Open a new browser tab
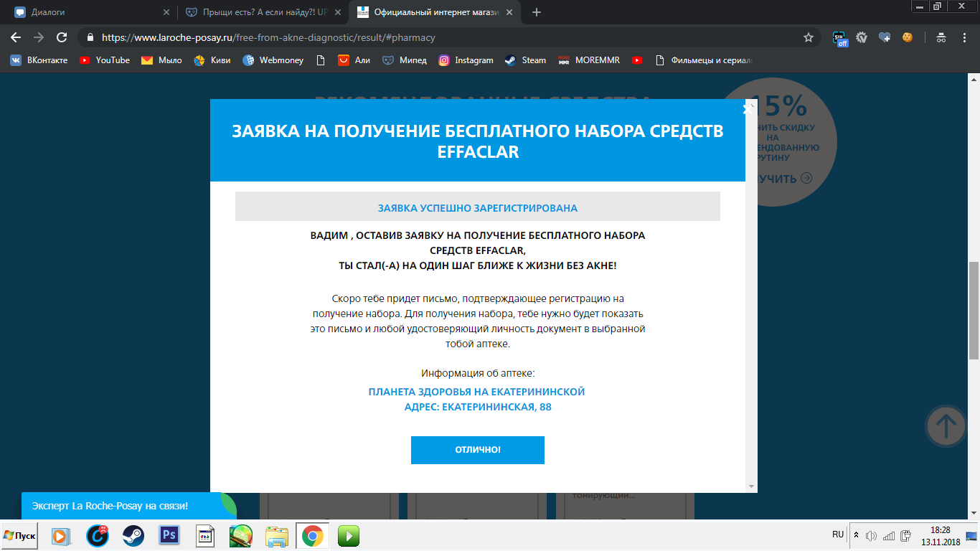Screen dimensions: 980x551 pyautogui.click(x=537, y=12)
